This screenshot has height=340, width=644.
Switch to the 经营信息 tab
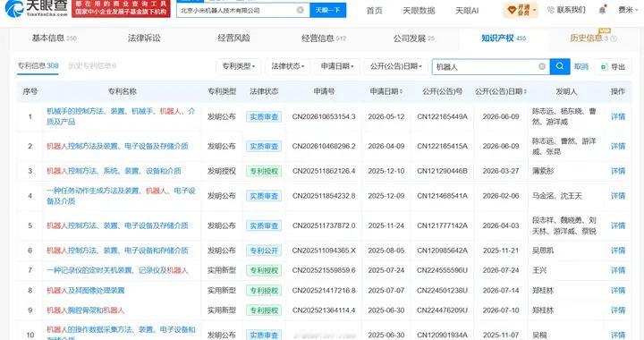(324, 38)
